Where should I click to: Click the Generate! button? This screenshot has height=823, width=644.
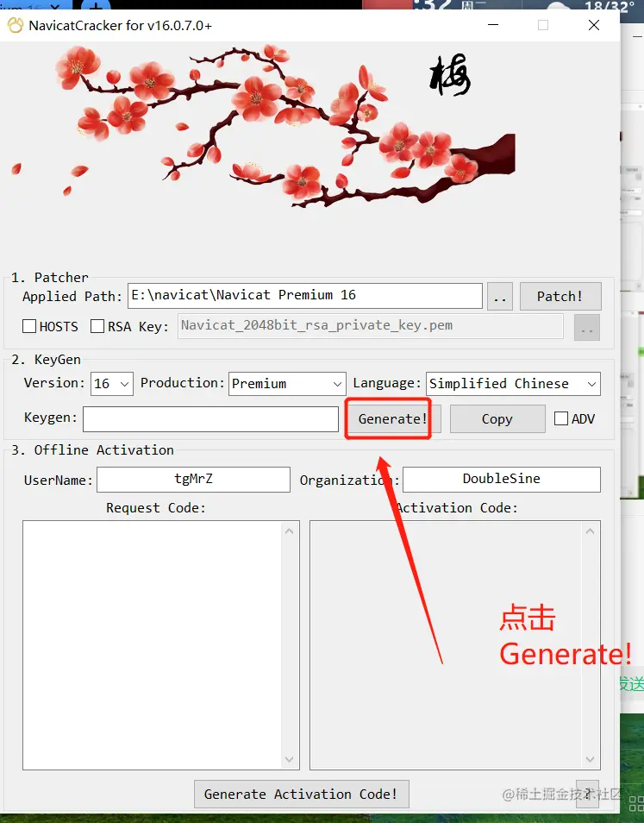[393, 419]
